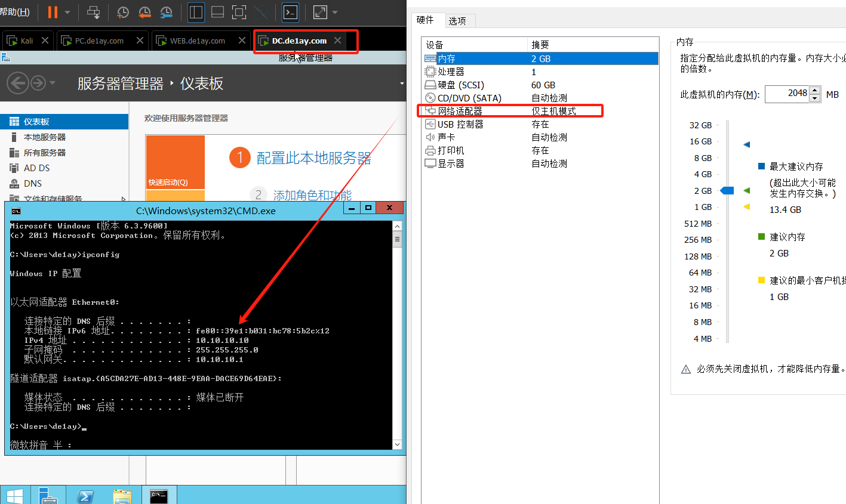Go back in Server Manager
Image resolution: width=846 pixels, height=504 pixels.
coord(18,83)
